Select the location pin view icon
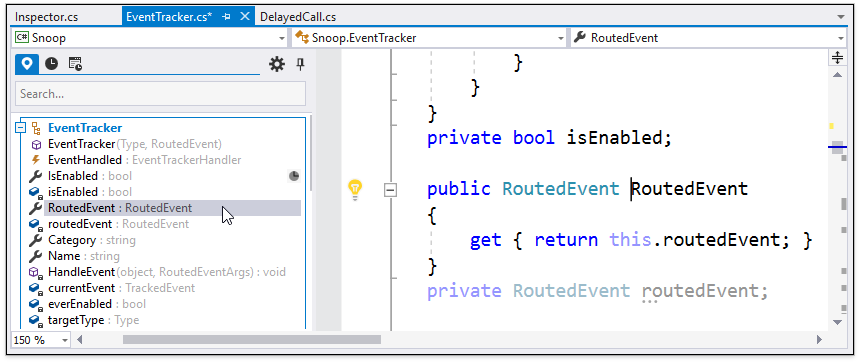 27,64
